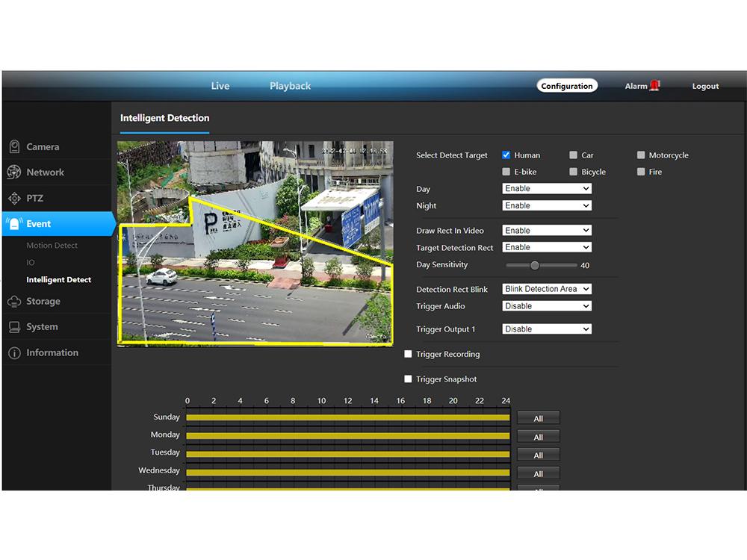Click the System monitor icon
This screenshot has width=747, height=560.
coord(14,327)
